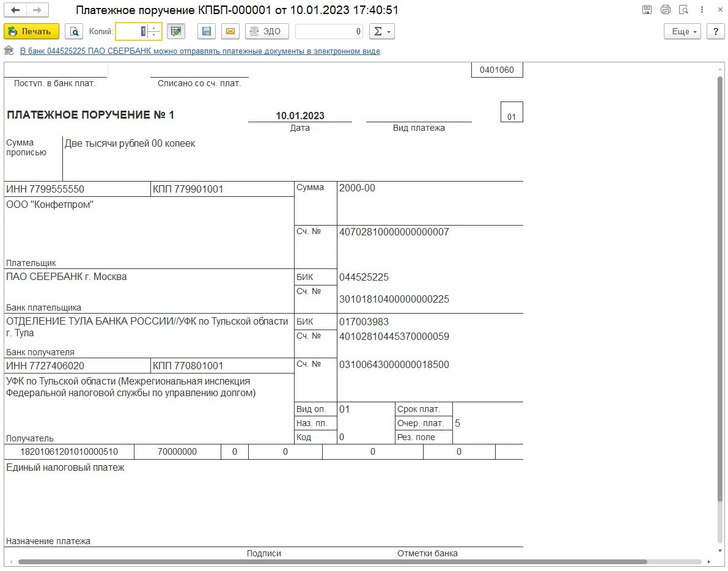The width and height of the screenshot is (728, 571).
Task: Click the horizontal scrollbar thumb at bottom
Action: coord(333,562)
